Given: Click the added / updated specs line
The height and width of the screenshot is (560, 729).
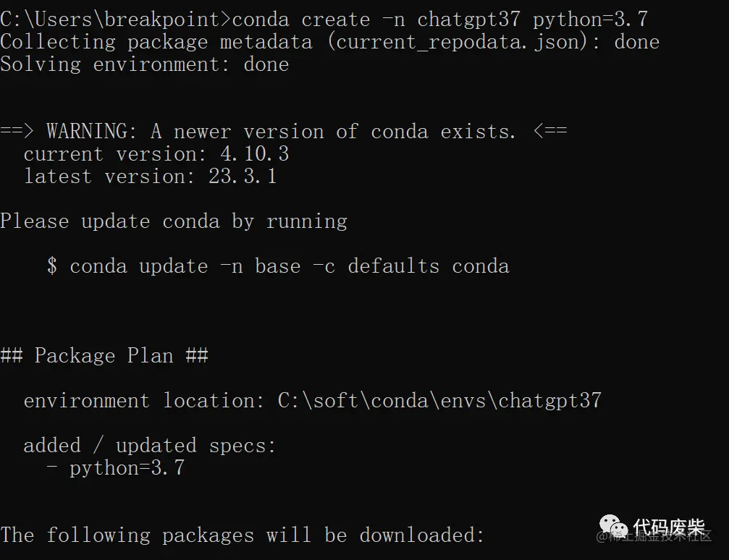Looking at the screenshot, I should pos(150,446).
